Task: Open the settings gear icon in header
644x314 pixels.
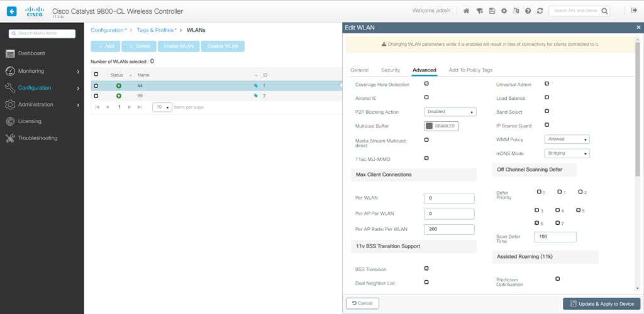Action: (x=504, y=11)
